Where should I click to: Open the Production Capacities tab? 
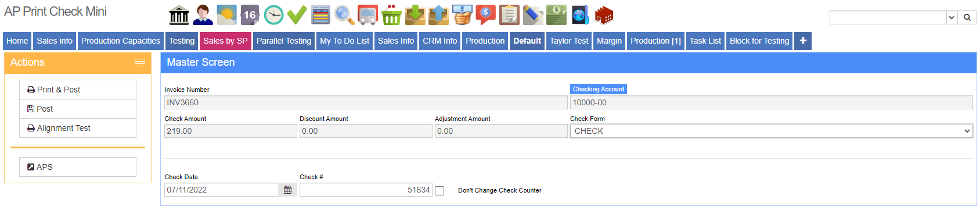(121, 41)
